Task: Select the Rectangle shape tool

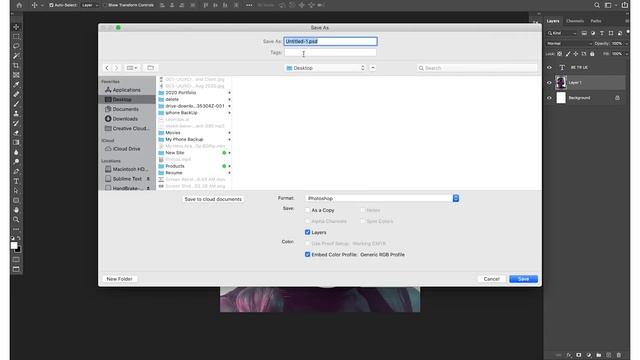Action: [x=16, y=200]
